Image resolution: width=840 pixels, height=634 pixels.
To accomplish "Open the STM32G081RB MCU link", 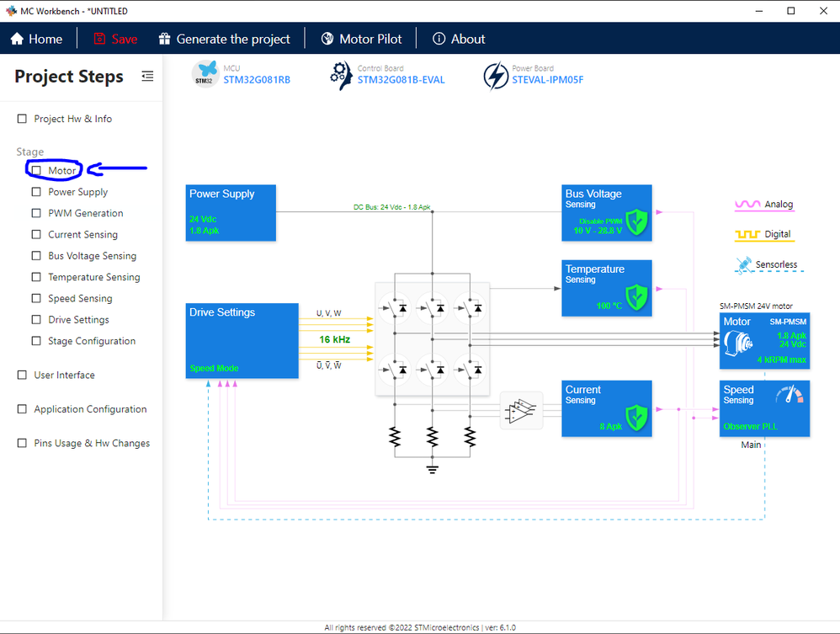I will (x=257, y=80).
